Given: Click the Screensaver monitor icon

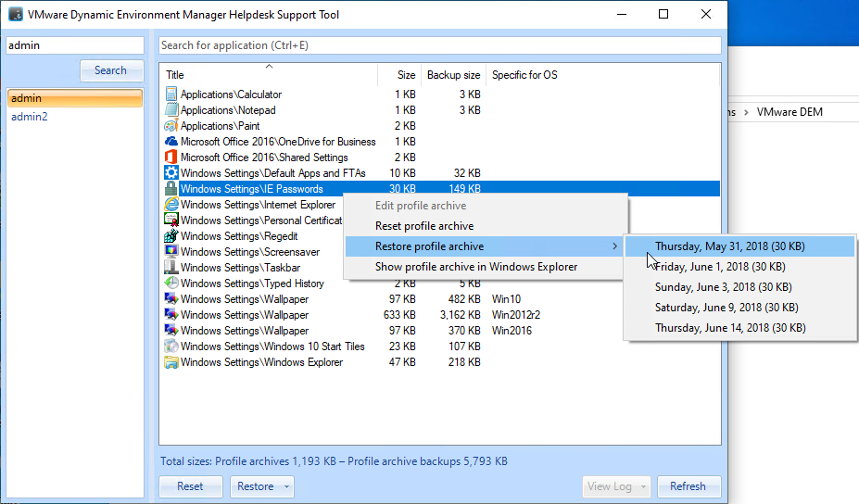Looking at the screenshot, I should click(x=171, y=252).
